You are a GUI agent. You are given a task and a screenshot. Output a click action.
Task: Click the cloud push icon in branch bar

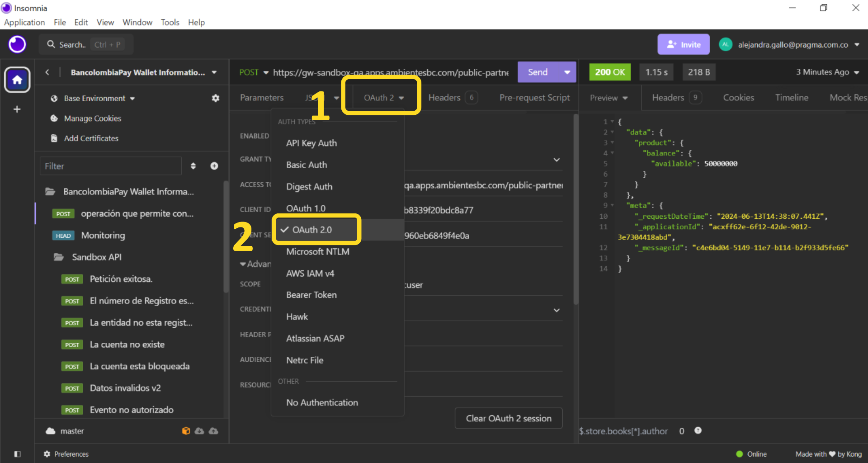[213, 431]
